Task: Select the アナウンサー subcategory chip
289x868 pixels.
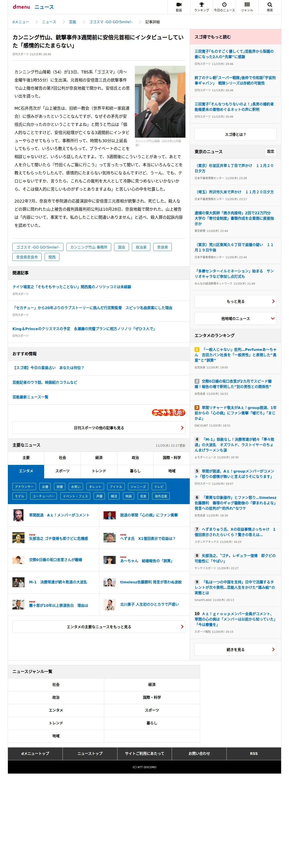Action: tap(24, 487)
